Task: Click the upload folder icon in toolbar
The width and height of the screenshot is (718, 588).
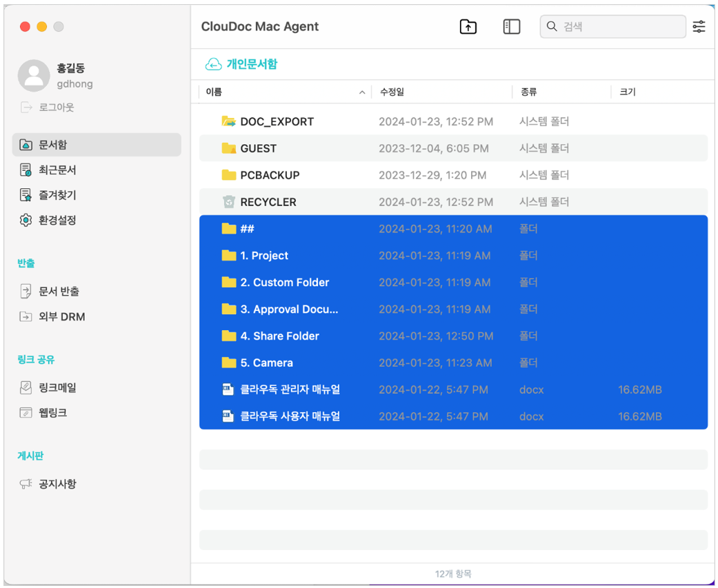Action: (x=468, y=27)
